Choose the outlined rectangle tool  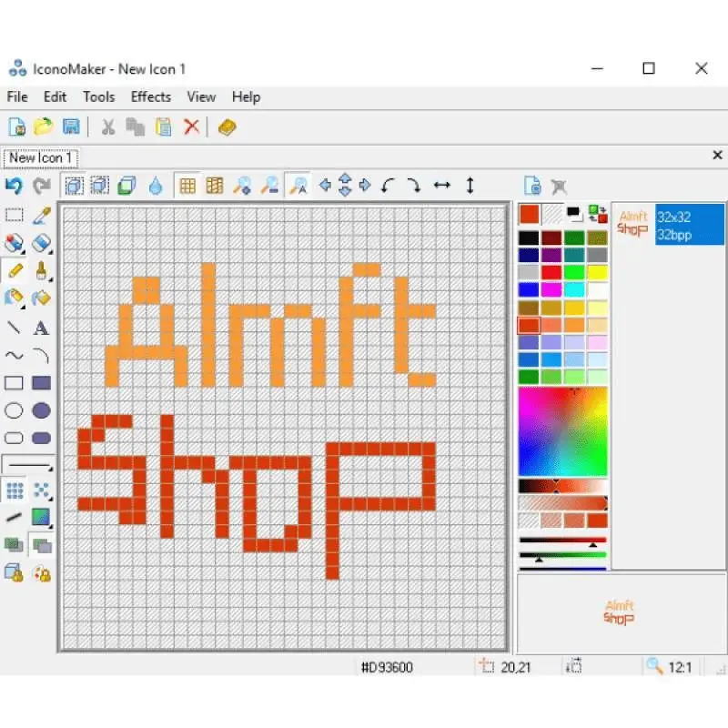pos(14,383)
